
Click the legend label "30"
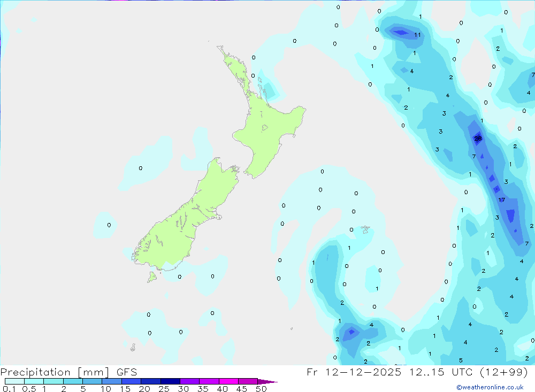[183, 389]
